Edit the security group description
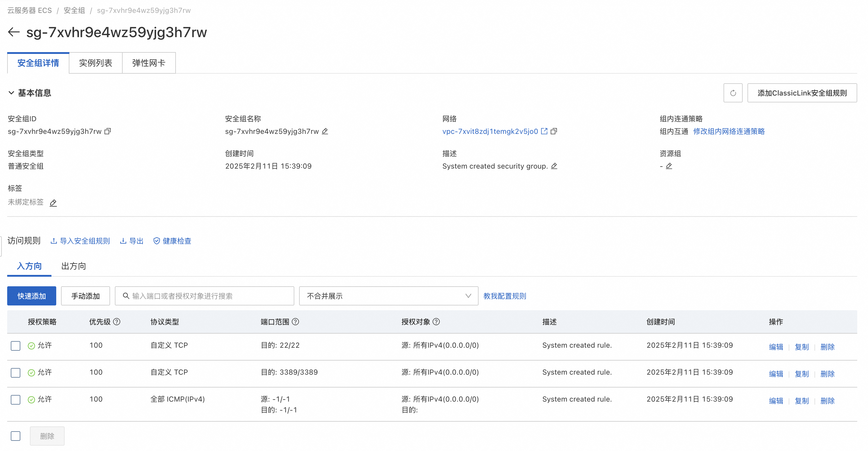This screenshot has width=868, height=451. tap(554, 166)
